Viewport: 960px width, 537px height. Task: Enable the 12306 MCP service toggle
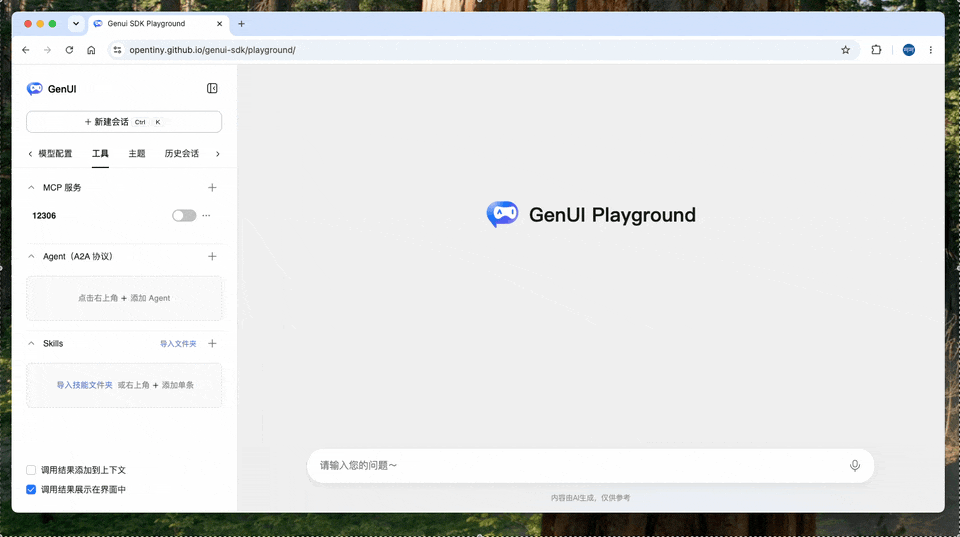pyautogui.click(x=184, y=216)
